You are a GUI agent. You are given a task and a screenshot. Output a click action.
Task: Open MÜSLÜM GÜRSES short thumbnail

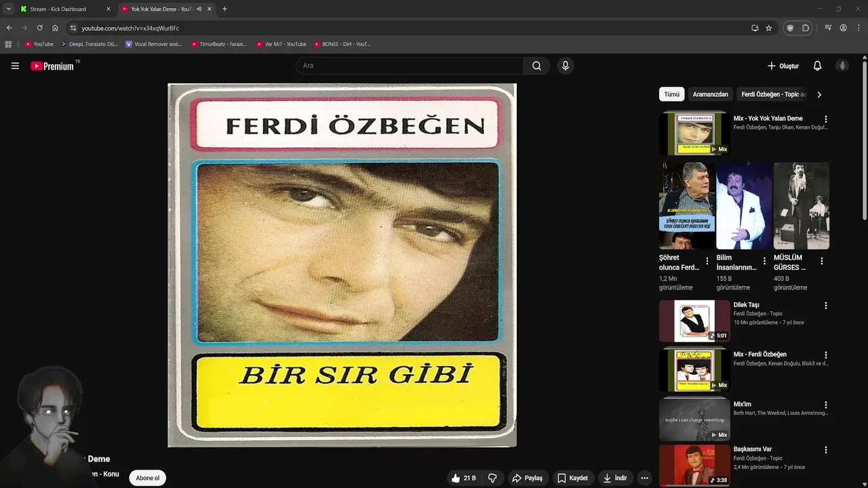802,205
